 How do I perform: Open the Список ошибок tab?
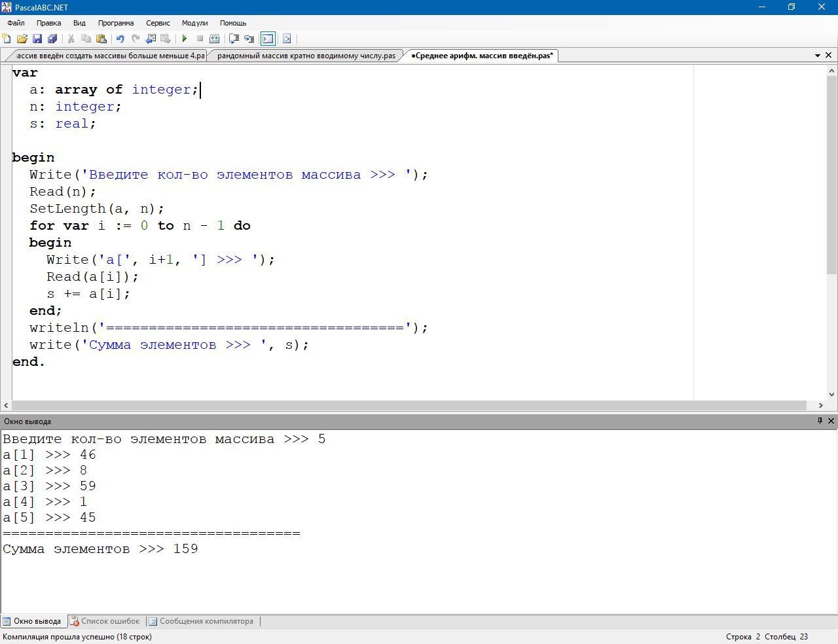[x=105, y=621]
